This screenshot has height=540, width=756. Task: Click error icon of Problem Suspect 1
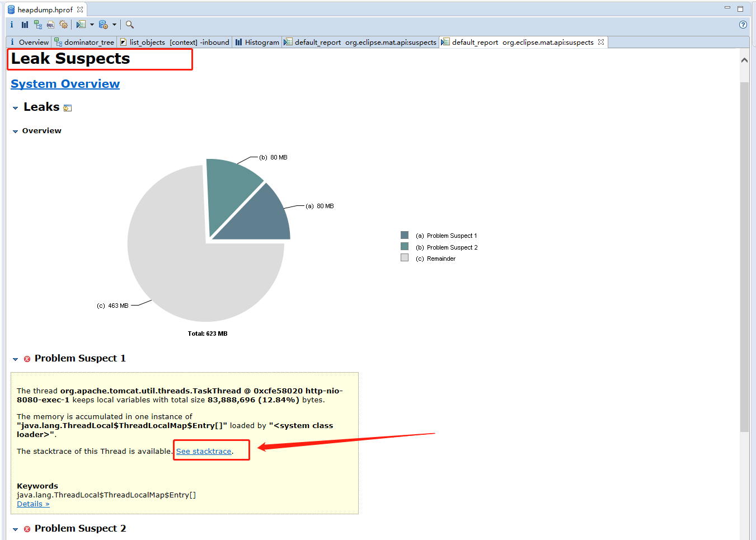pyautogui.click(x=27, y=359)
